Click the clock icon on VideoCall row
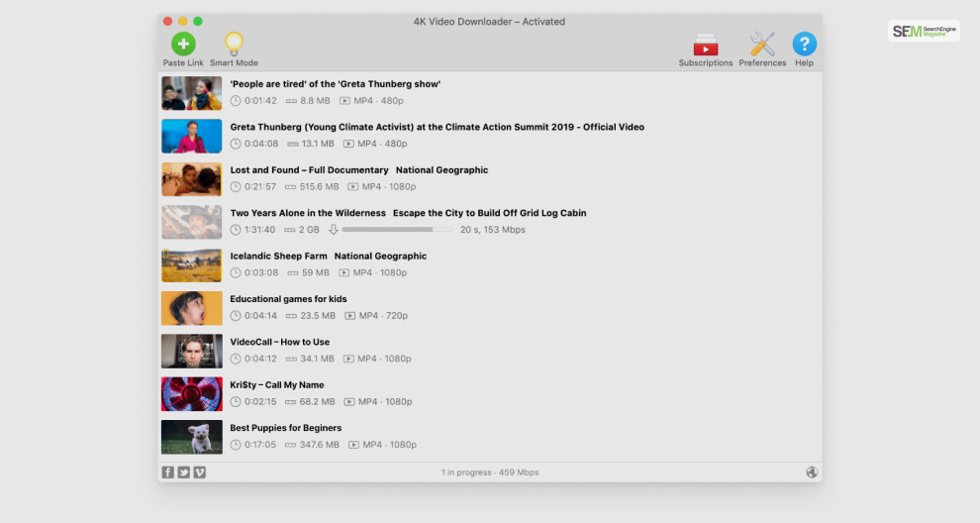 click(x=235, y=359)
